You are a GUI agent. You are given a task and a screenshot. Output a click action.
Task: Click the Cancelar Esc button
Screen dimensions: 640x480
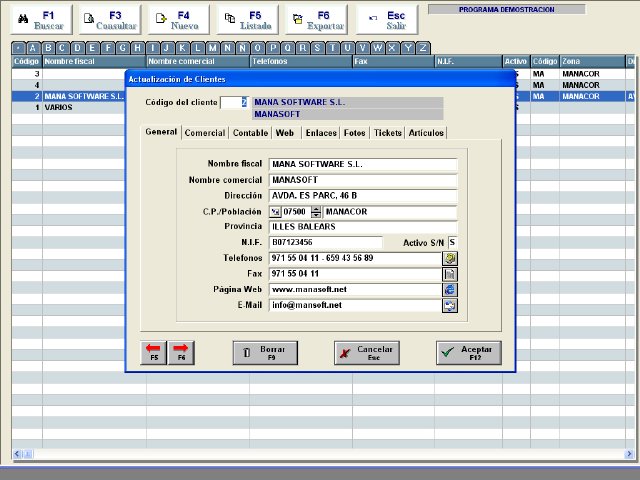click(367, 353)
